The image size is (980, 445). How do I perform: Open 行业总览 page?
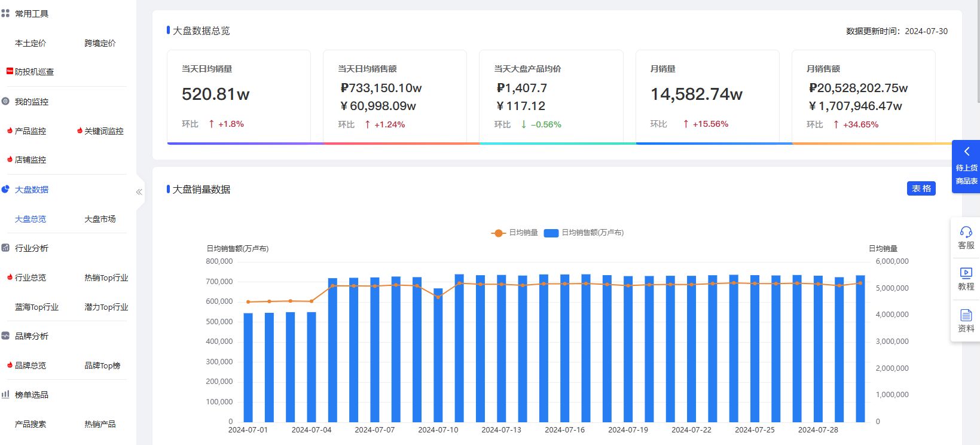(x=30, y=278)
